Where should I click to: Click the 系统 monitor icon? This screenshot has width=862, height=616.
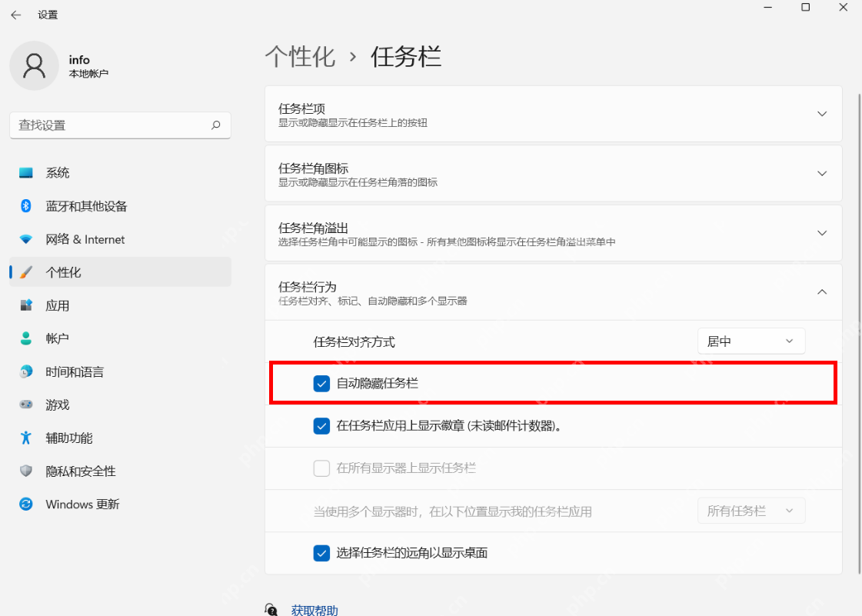point(26,173)
